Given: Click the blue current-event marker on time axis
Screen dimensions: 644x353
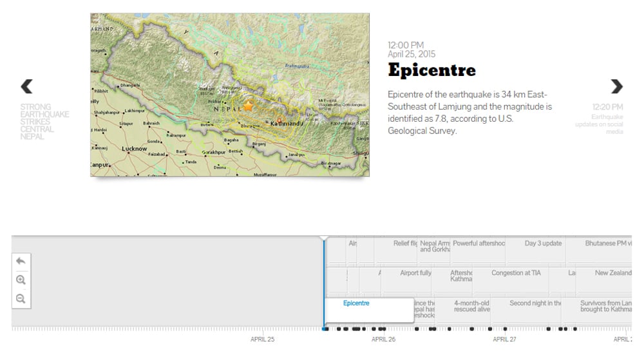Looking at the screenshot, I should point(325,329).
